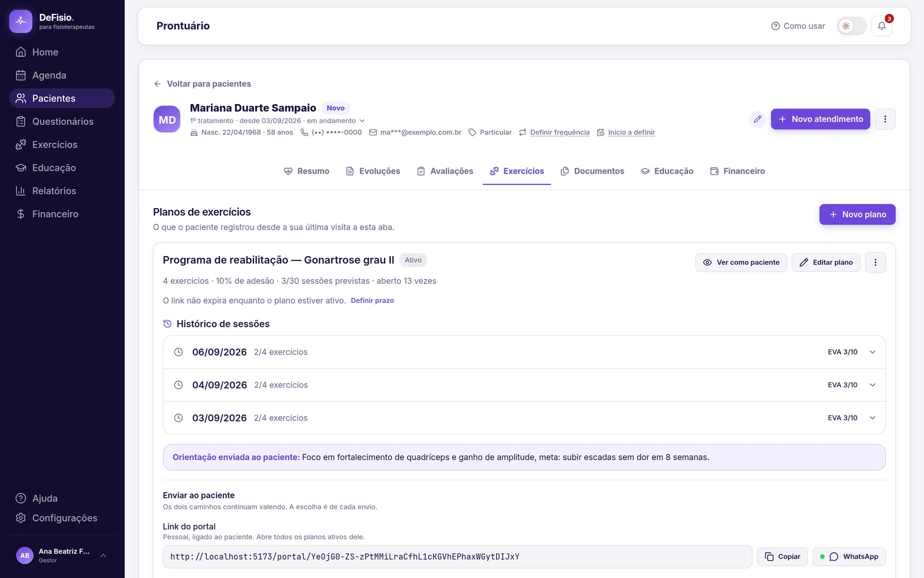Switch to the Resumo tab
The width and height of the screenshot is (924, 578).
coord(307,171)
